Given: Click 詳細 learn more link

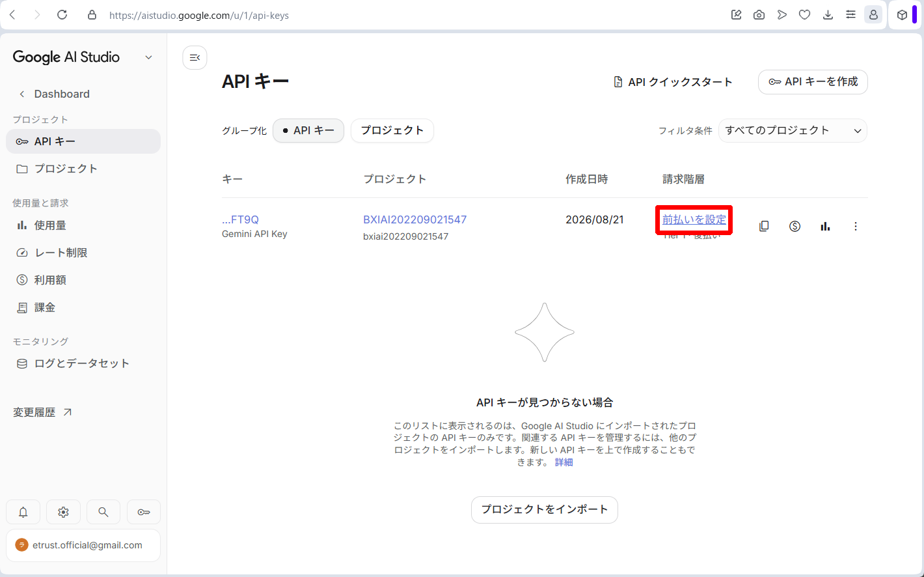Looking at the screenshot, I should pyautogui.click(x=564, y=462).
